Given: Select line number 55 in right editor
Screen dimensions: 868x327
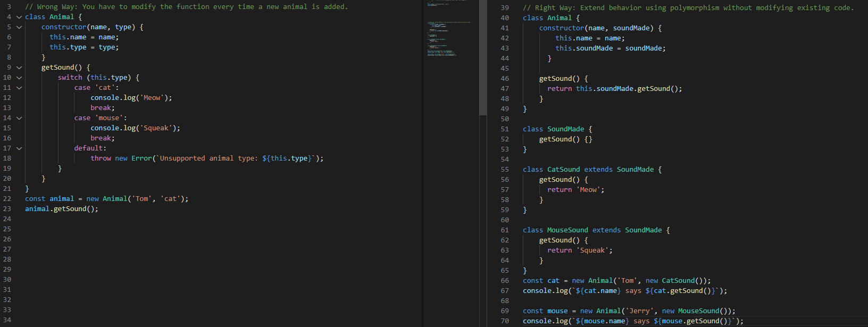Looking at the screenshot, I should click(x=505, y=170).
